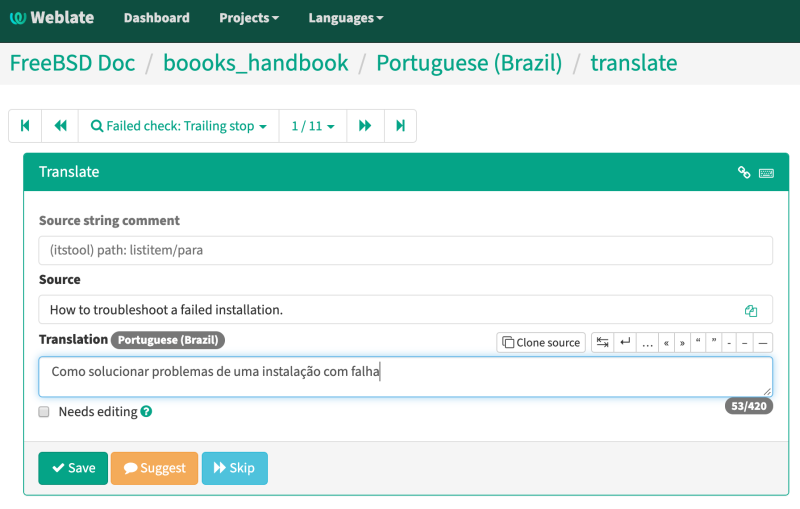Click the 53/420 character counter
Image resolution: width=800 pixels, height=509 pixels.
pos(749,406)
